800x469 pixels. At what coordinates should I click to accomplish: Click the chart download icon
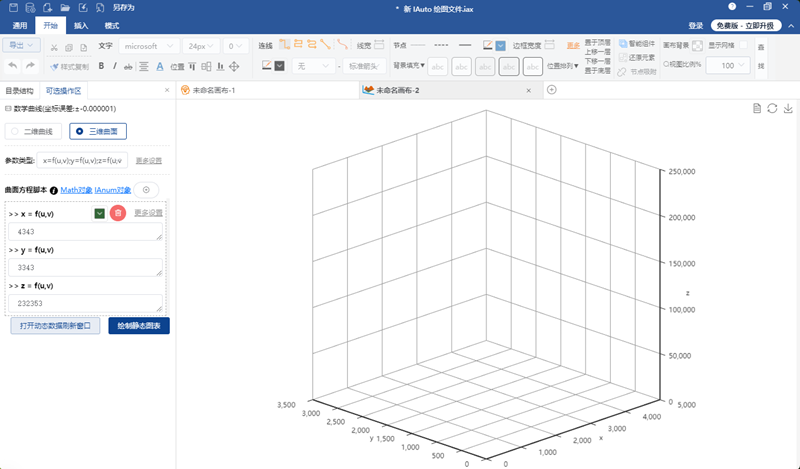click(x=788, y=108)
